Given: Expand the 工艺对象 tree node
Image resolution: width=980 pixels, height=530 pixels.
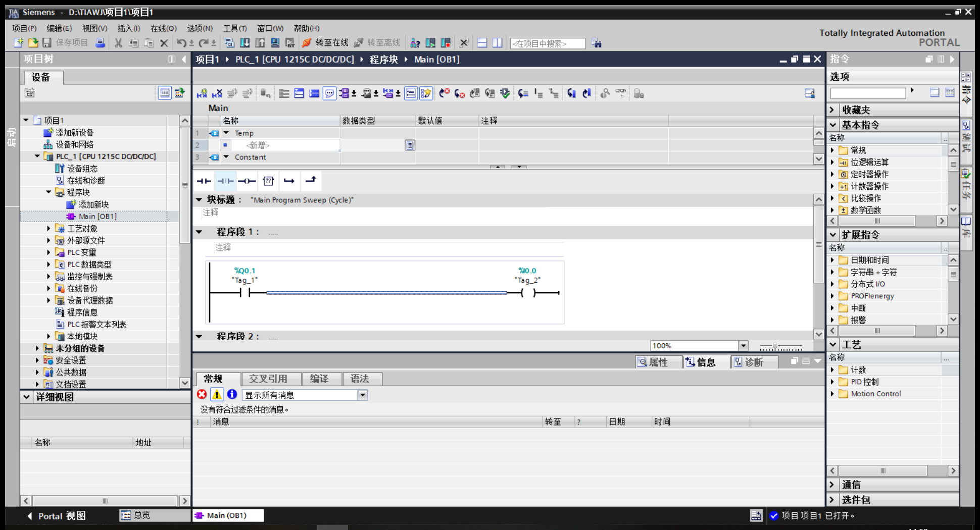Looking at the screenshot, I should (48, 229).
